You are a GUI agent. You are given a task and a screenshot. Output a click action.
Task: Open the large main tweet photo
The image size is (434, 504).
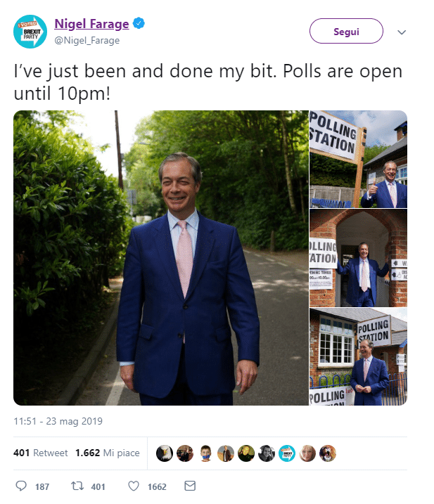(161, 257)
